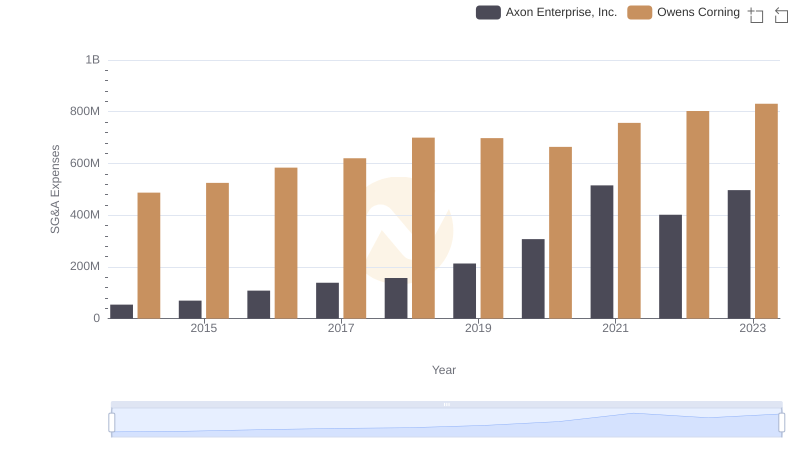Click the '2019' x-axis label

tap(478, 328)
